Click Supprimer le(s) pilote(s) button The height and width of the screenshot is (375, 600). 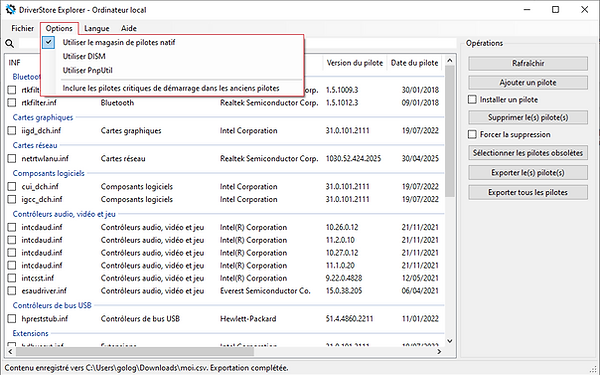click(528, 117)
